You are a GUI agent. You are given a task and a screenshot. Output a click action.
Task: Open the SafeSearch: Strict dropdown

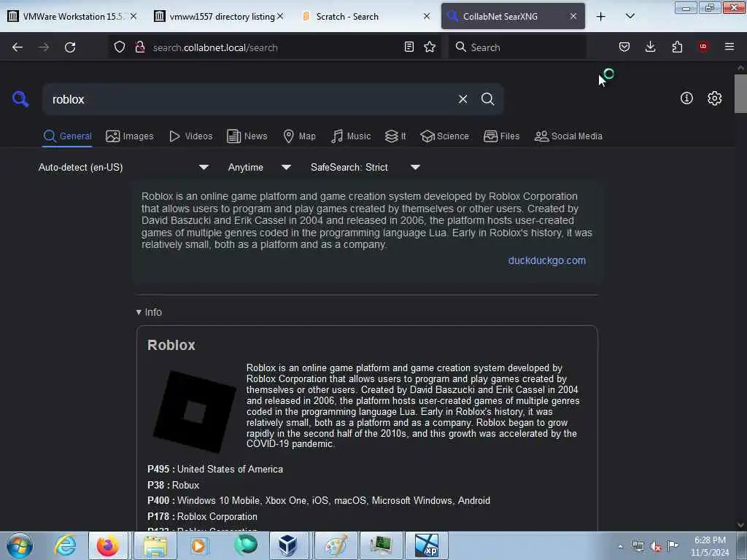[365, 167]
